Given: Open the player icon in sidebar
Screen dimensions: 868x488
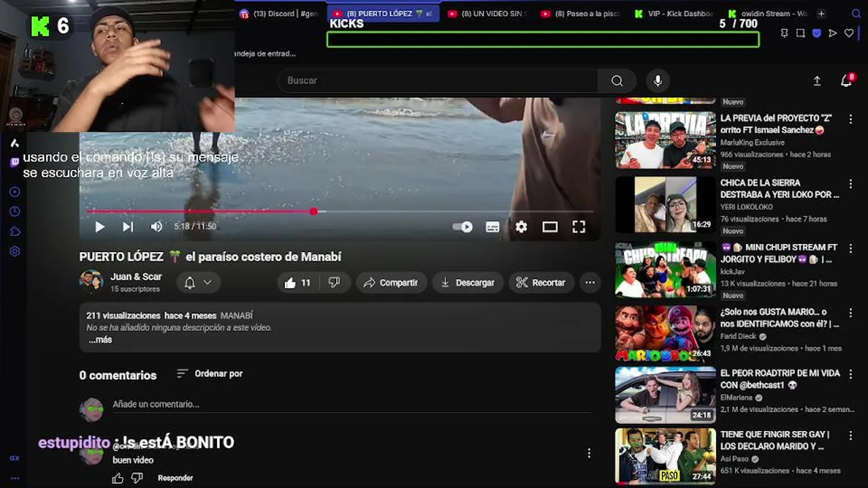Looking at the screenshot, I should point(14,192).
